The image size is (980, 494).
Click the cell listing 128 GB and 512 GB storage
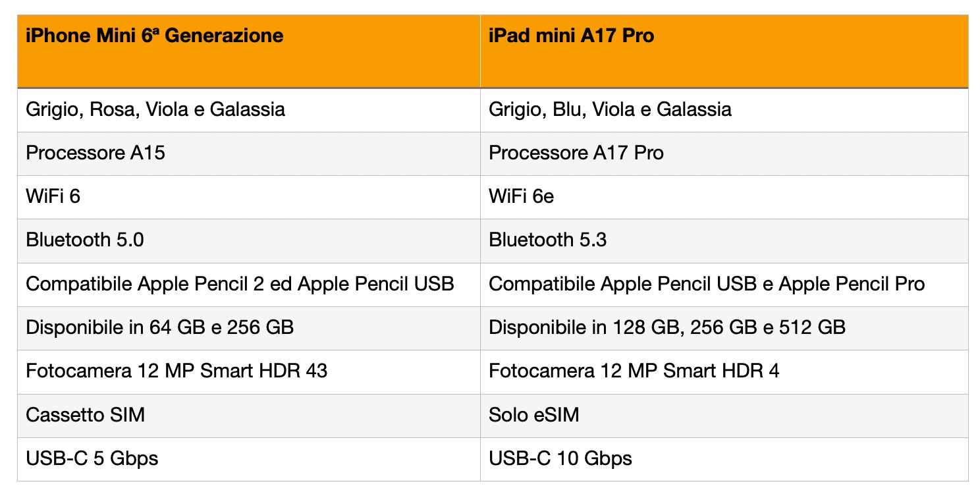(667, 327)
